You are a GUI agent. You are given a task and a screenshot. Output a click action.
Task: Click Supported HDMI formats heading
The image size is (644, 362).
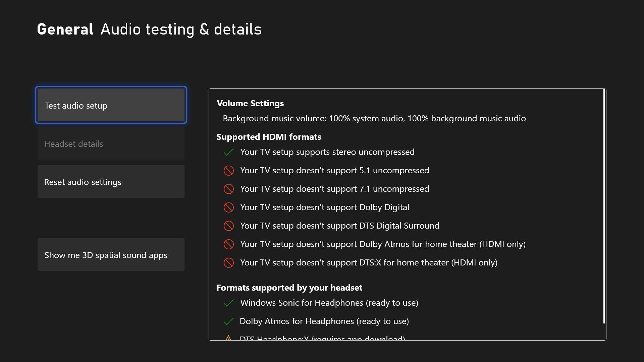coord(269,137)
